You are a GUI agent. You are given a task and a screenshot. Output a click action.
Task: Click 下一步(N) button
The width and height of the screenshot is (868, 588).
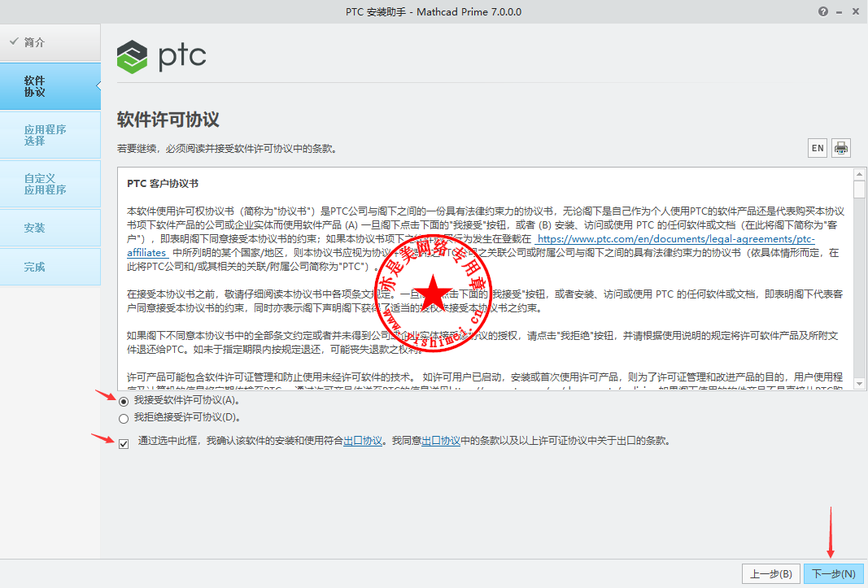(x=833, y=574)
